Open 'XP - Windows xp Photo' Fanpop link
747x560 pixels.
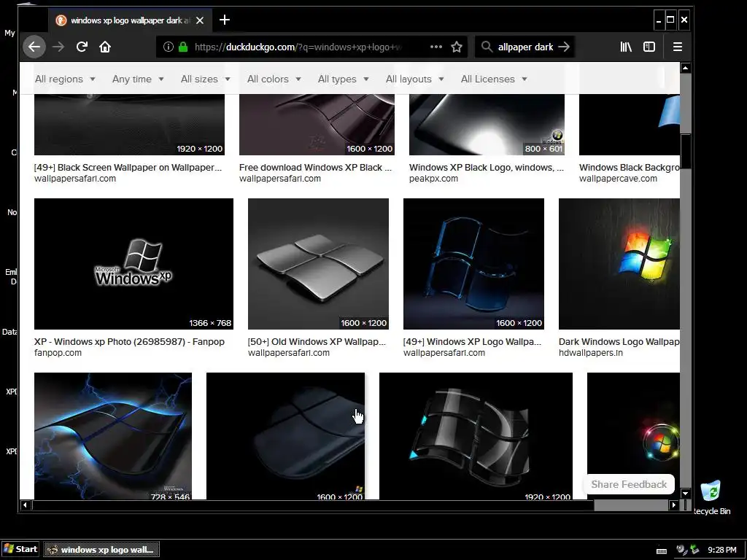click(x=129, y=342)
